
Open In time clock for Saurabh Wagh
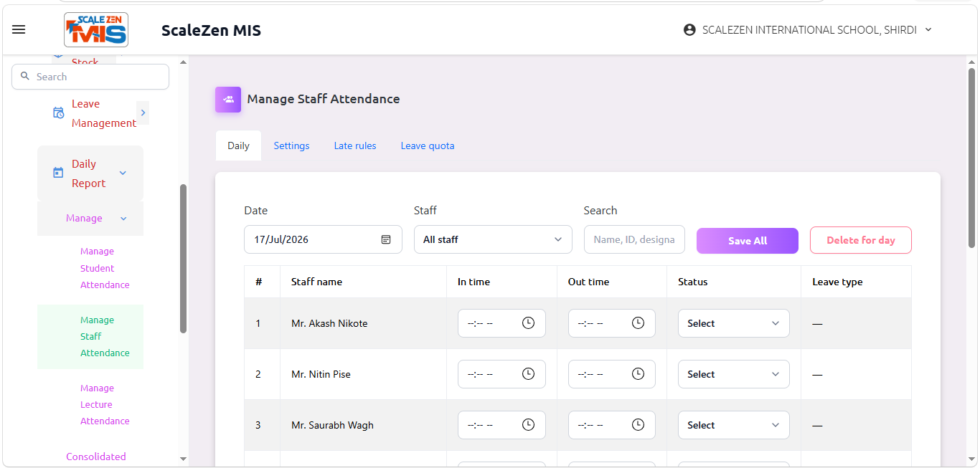pos(528,425)
